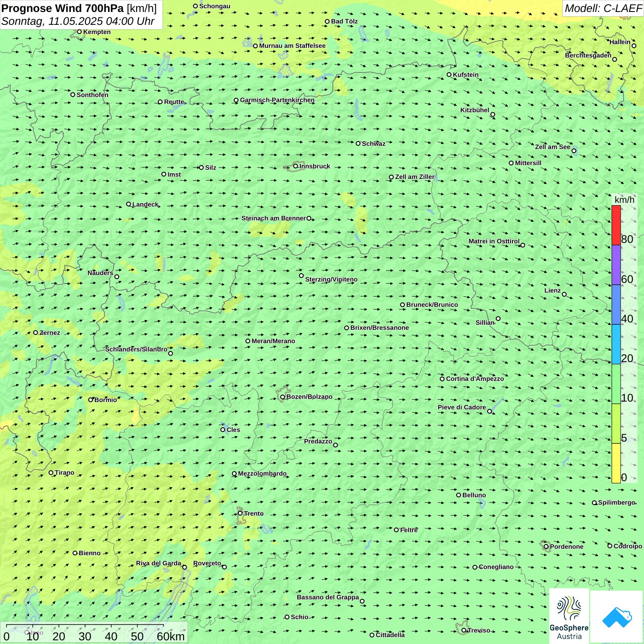This screenshot has width=644, height=644.
Task: Click the 'Mezzolombardo' label
Action: pyautogui.click(x=262, y=473)
